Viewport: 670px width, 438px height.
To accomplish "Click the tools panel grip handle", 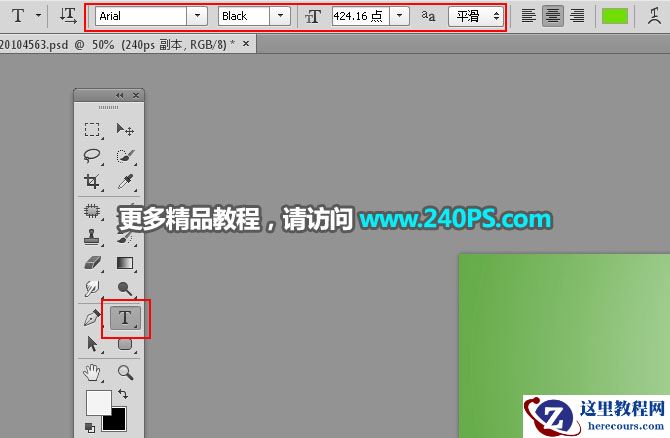I will click(x=109, y=107).
